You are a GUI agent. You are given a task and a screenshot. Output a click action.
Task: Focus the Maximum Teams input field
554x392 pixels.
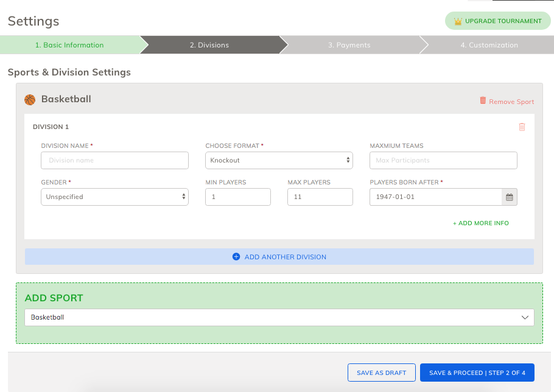(443, 160)
